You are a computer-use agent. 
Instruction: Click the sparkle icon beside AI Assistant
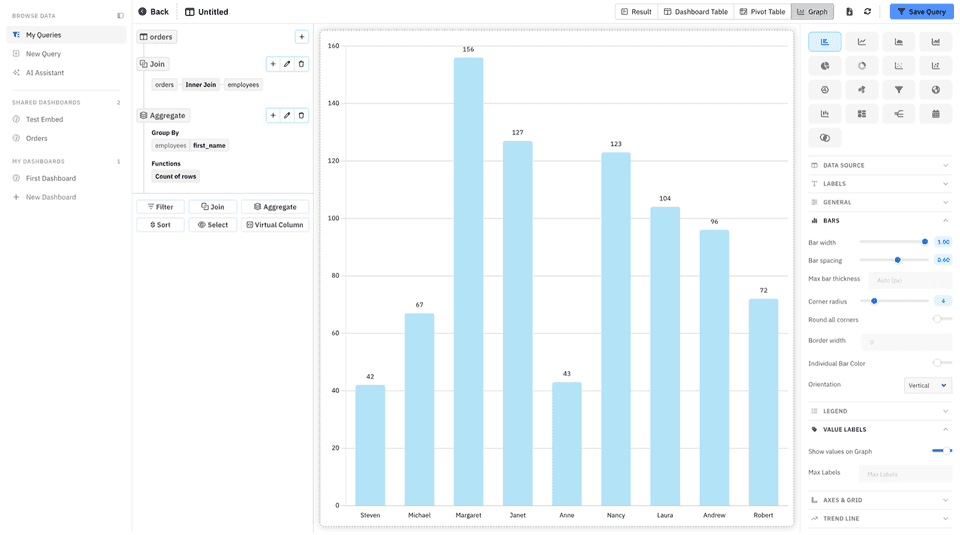tap(17, 72)
